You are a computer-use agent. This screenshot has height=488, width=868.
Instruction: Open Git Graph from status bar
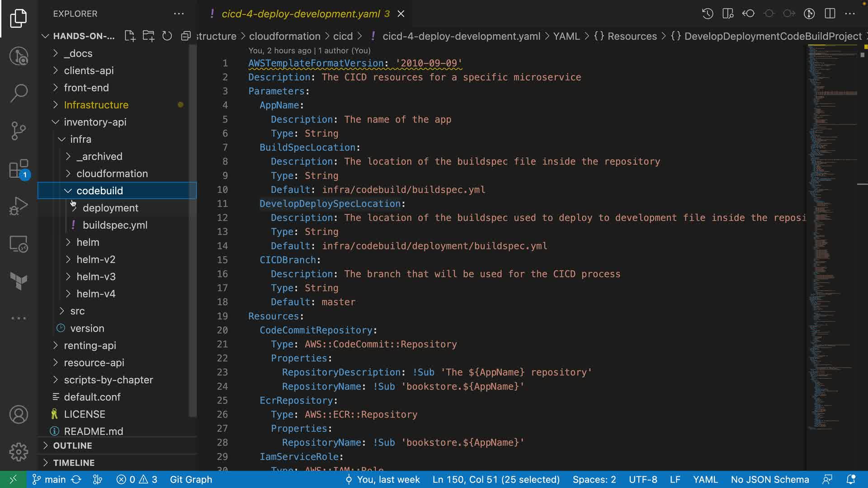tap(190, 479)
